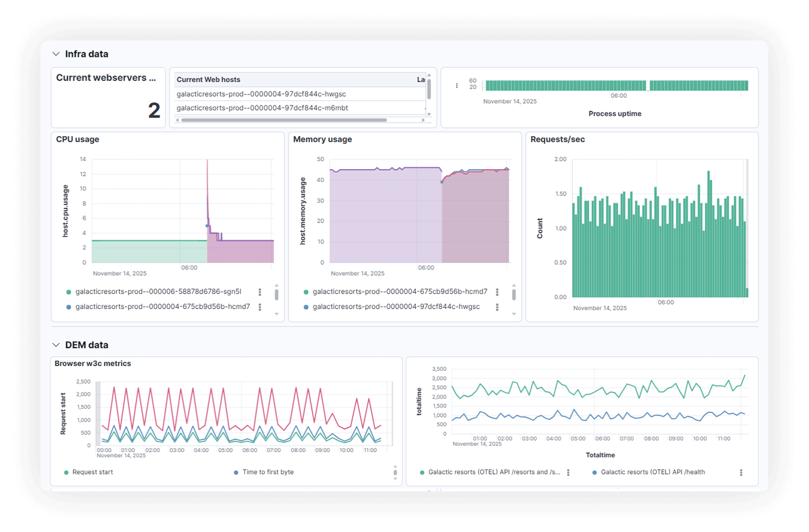
Task: Open the options menu for the Process uptime chart
Action: click(458, 85)
